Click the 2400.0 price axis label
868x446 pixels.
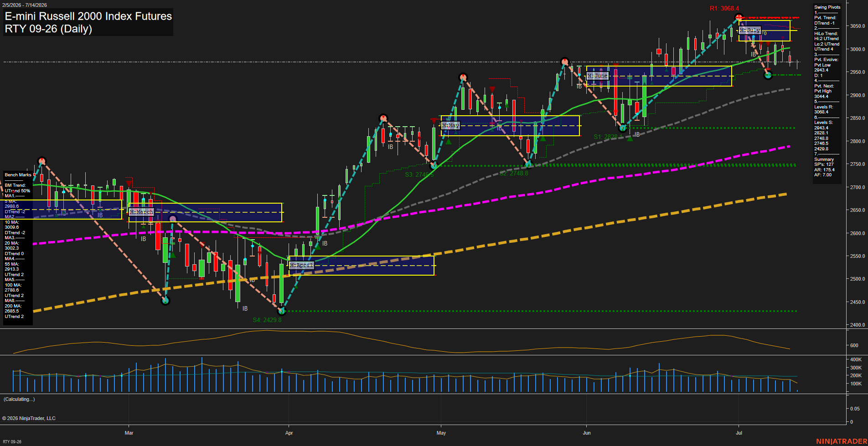[x=858, y=325]
